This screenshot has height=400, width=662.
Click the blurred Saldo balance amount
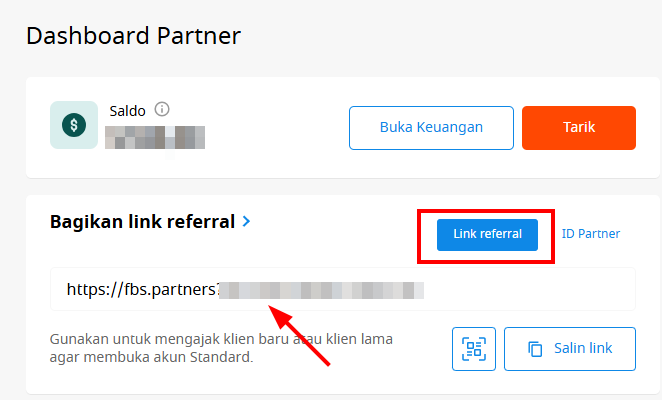(x=155, y=137)
